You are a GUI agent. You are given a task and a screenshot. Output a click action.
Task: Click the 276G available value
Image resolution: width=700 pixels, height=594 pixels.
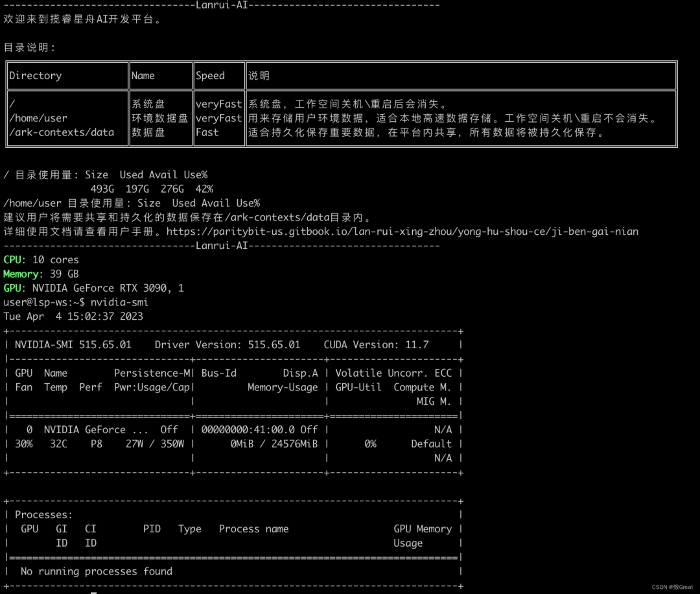point(172,189)
